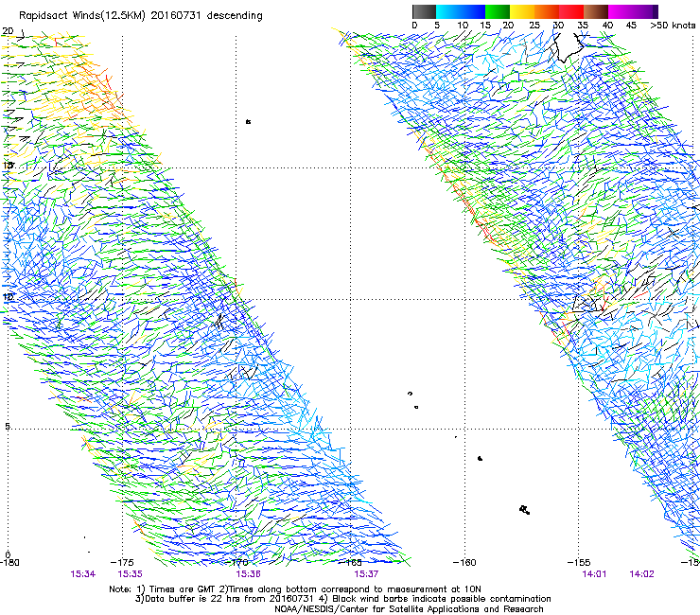Click the latitude axis label "10"
700x615 pixels.
click(x=8, y=297)
